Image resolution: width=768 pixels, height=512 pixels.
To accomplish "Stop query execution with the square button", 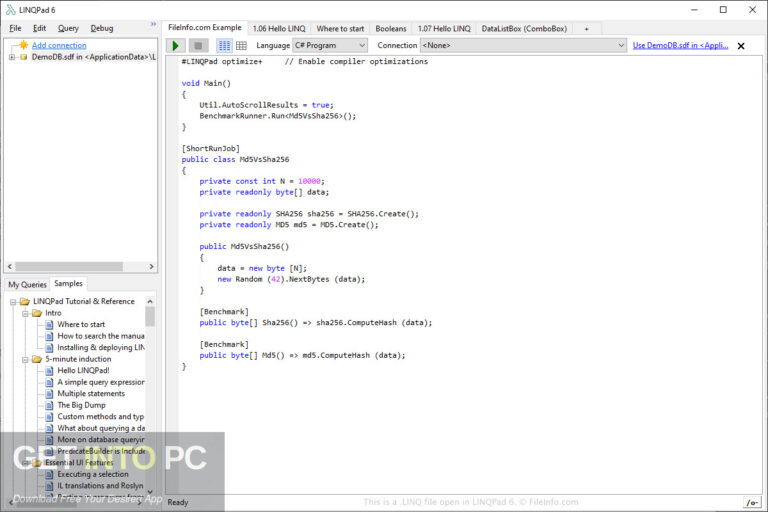I will point(198,46).
